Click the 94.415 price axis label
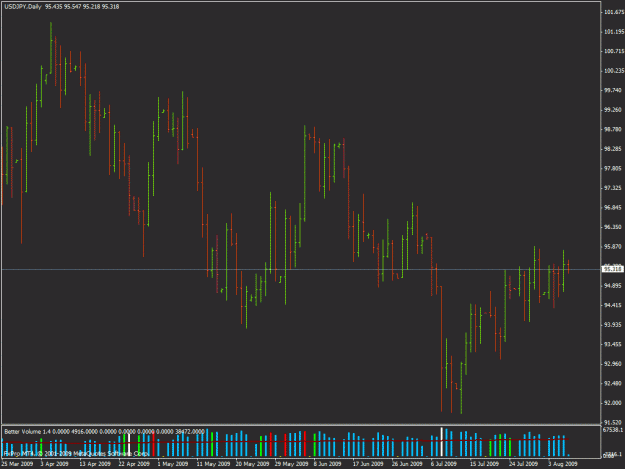Screen dimensions: 625x469 pos(613,305)
